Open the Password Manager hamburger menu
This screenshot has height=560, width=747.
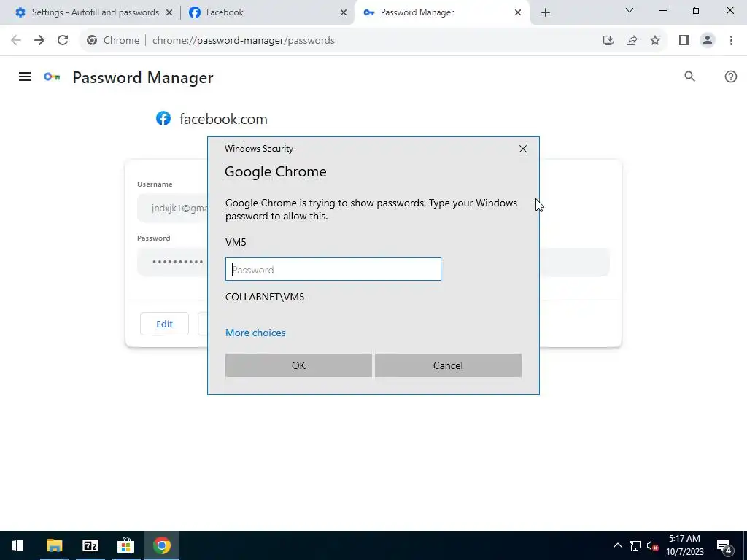(25, 77)
